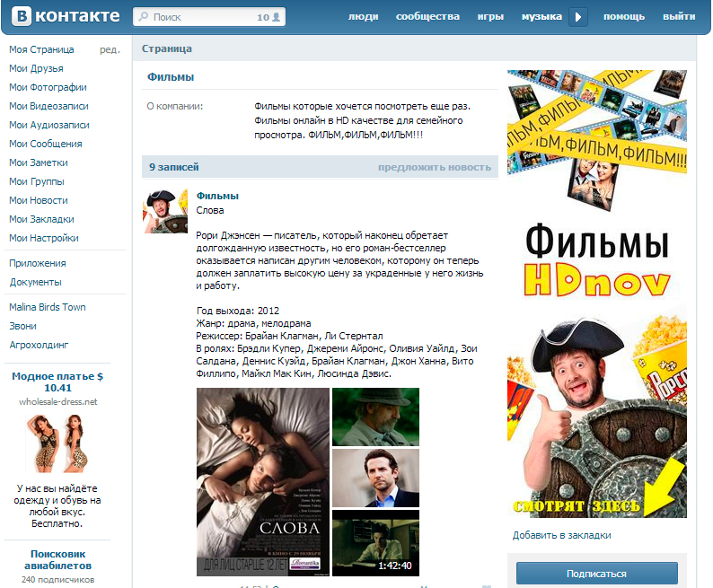The width and height of the screenshot is (713, 588).
Task: Open the музыка header menu
Action: (x=541, y=17)
